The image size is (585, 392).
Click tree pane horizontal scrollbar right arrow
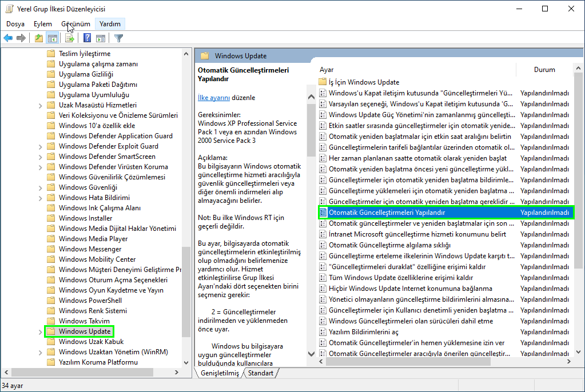pyautogui.click(x=177, y=372)
